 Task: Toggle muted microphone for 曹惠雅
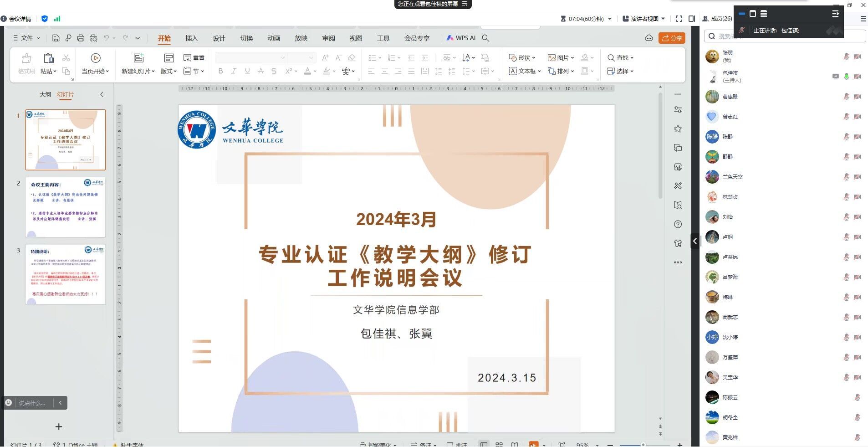point(846,97)
